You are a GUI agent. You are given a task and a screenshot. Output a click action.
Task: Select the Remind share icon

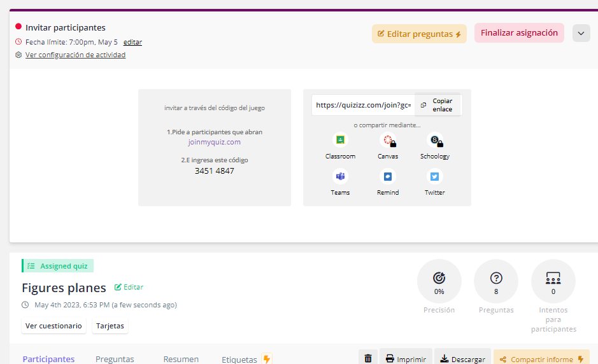pos(387,177)
